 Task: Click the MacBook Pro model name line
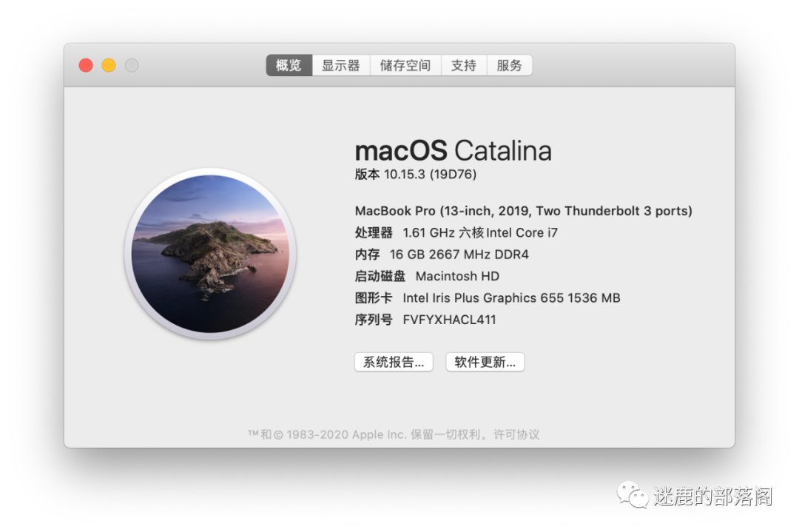pyautogui.click(x=523, y=211)
